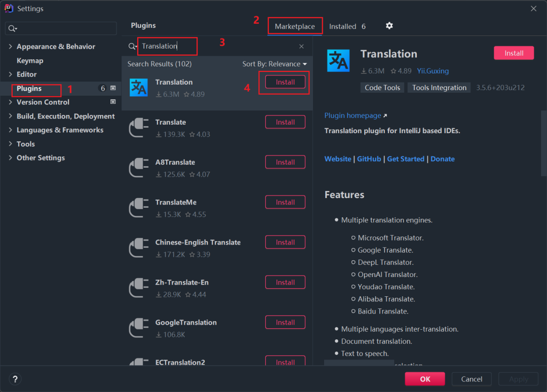Open the plugins settings gear menu

point(389,26)
